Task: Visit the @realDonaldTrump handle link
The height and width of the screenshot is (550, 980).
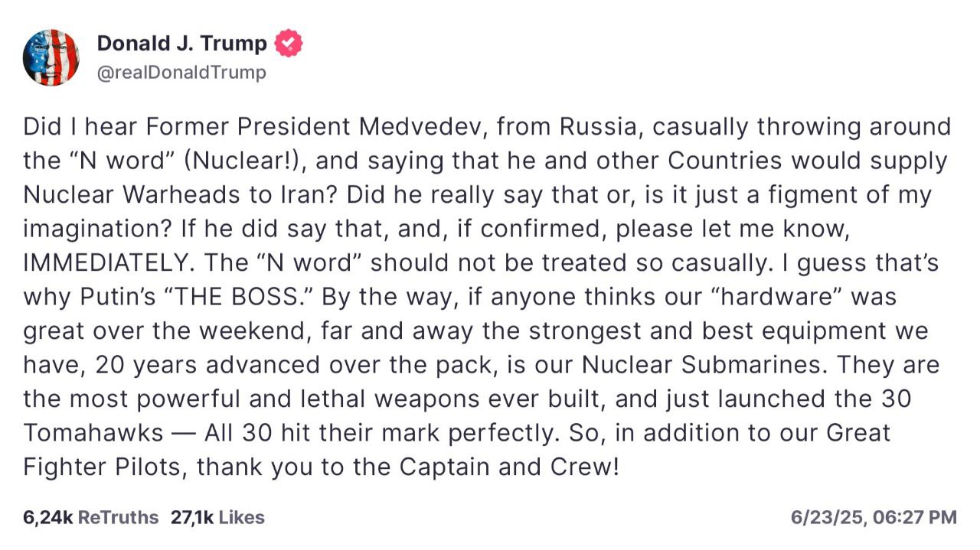Action: pos(181,73)
